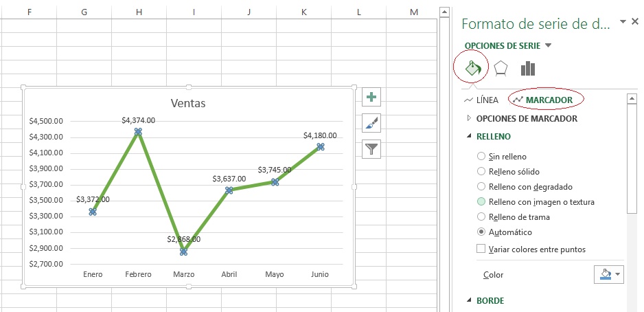This screenshot has width=644, height=312.
Task: Open the task pane options arrow
Action: click(623, 22)
